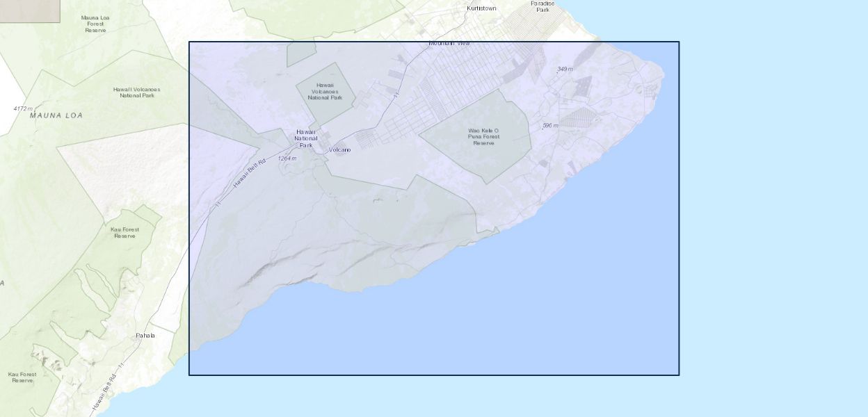Click the Pahala town label

pos(145,336)
